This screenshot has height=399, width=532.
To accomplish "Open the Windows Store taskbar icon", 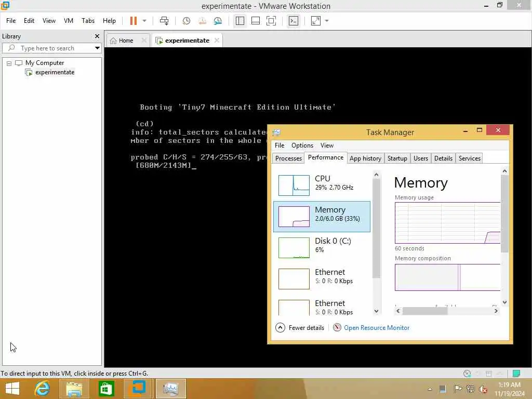I will tap(106, 389).
